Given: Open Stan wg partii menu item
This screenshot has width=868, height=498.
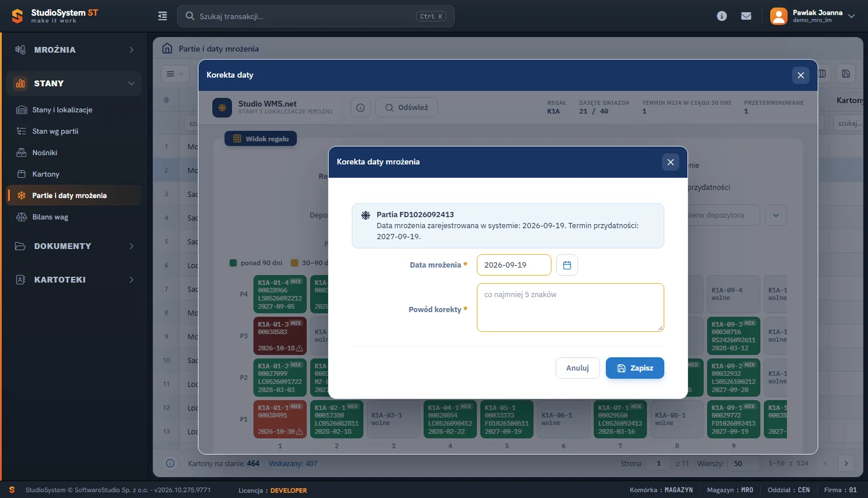Looking at the screenshot, I should click(74, 131).
